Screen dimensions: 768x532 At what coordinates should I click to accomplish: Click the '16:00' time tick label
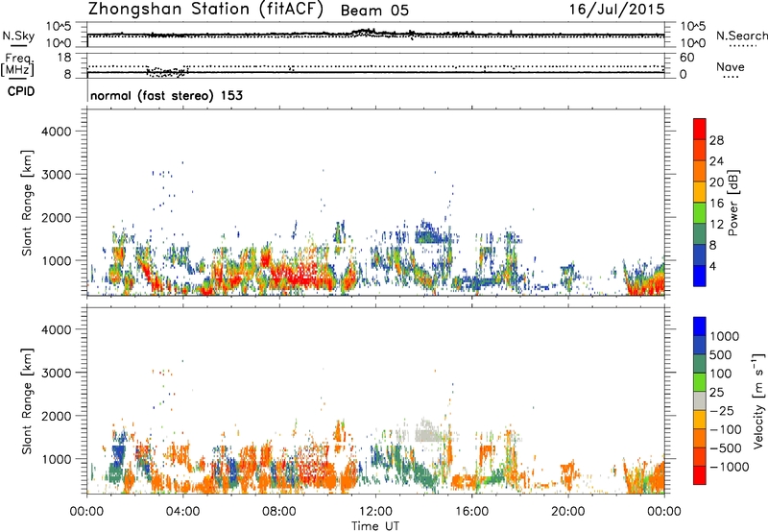pos(471,512)
